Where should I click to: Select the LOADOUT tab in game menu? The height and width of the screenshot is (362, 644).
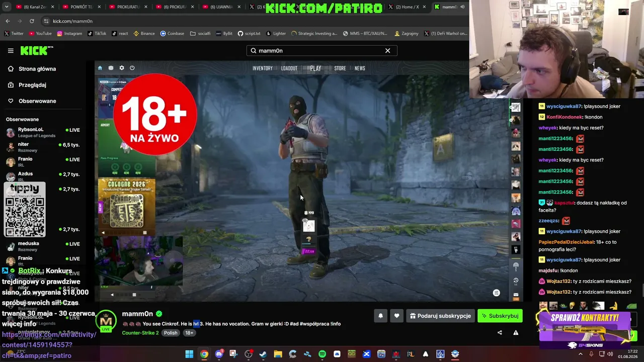coord(289,68)
